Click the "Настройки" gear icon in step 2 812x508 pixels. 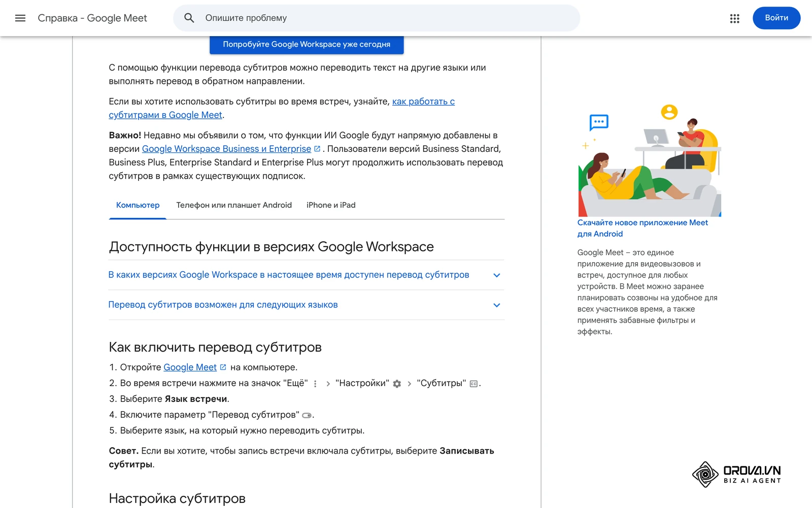(397, 384)
